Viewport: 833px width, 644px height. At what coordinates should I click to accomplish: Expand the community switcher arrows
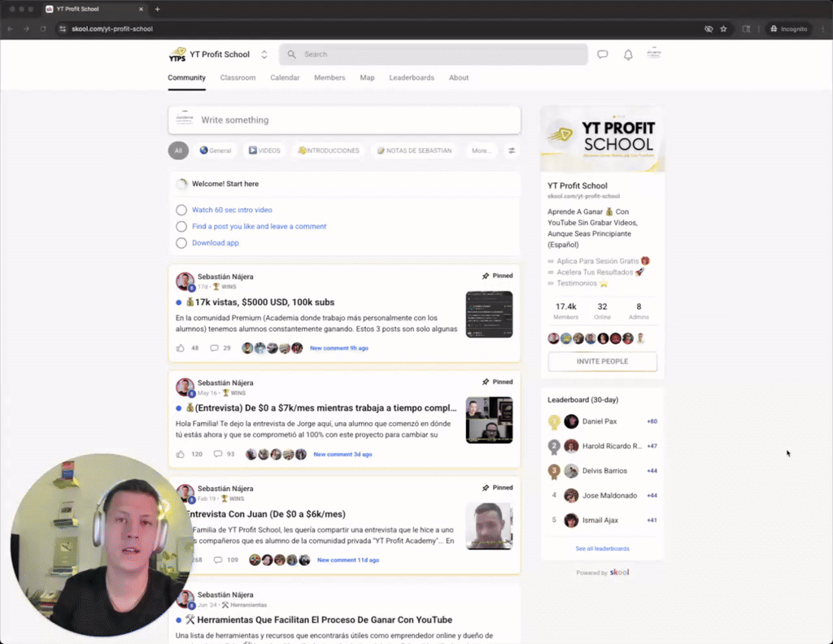click(264, 54)
